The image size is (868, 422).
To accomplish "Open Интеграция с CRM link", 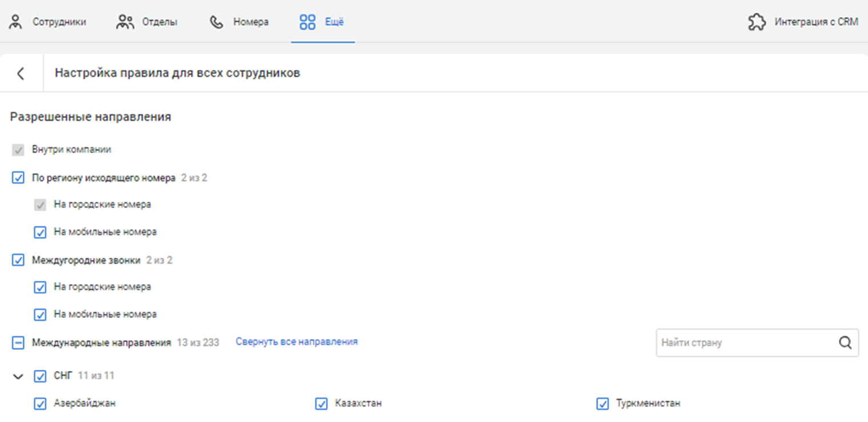I will coord(816,22).
